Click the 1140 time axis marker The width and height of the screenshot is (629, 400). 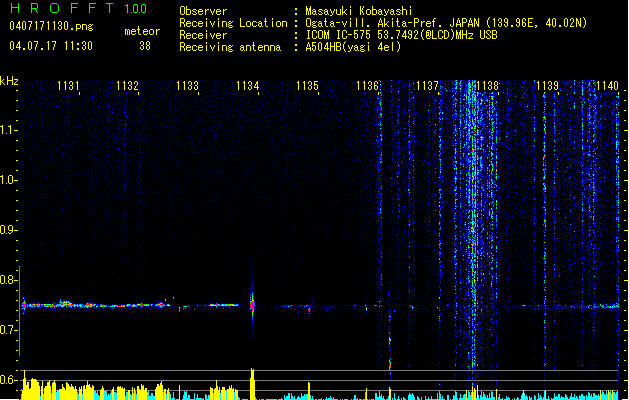point(607,86)
